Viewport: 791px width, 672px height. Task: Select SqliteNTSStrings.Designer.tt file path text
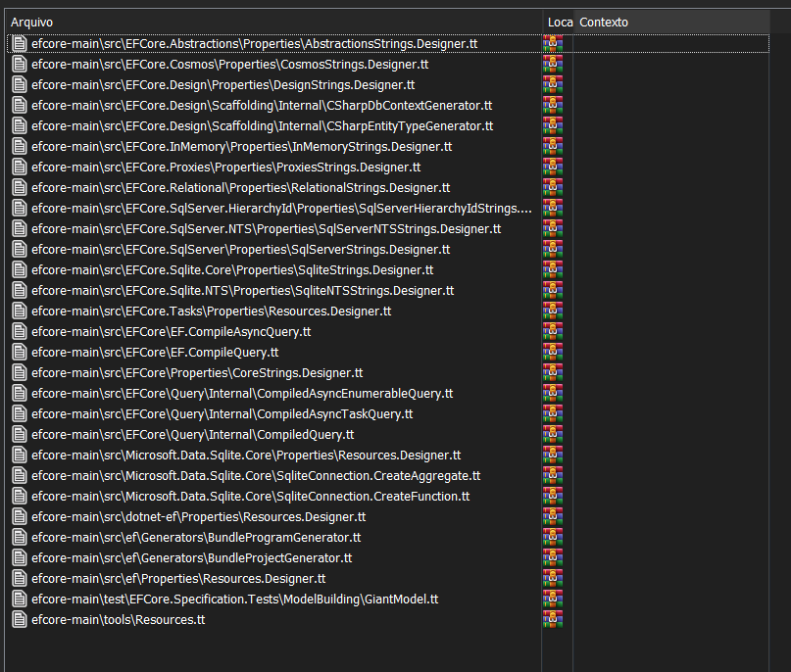click(x=243, y=291)
